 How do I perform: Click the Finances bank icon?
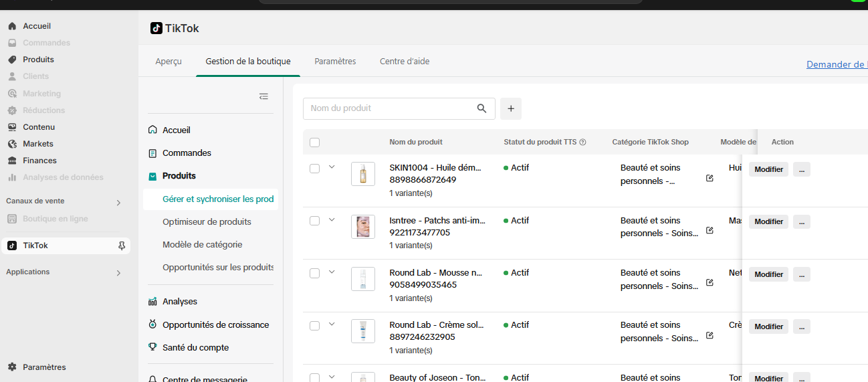click(x=12, y=161)
